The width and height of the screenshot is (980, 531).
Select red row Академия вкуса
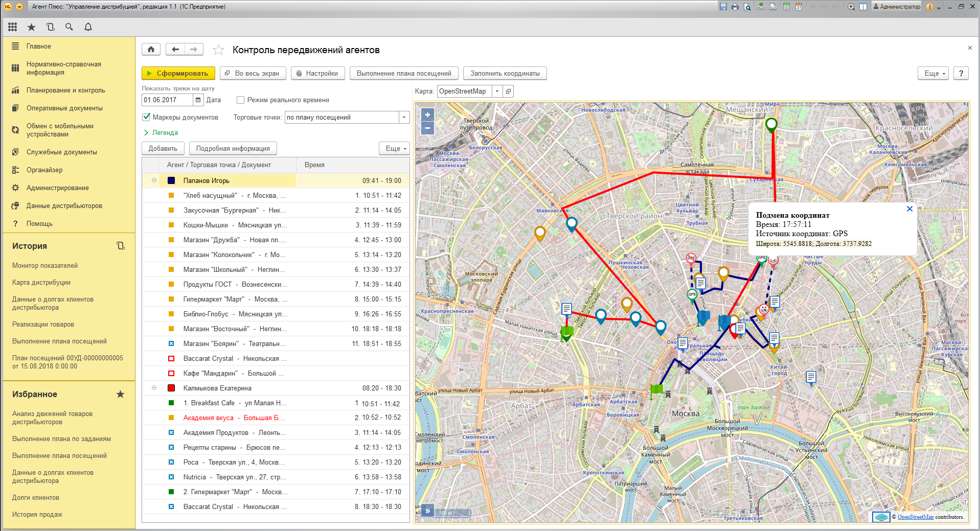tap(276, 418)
